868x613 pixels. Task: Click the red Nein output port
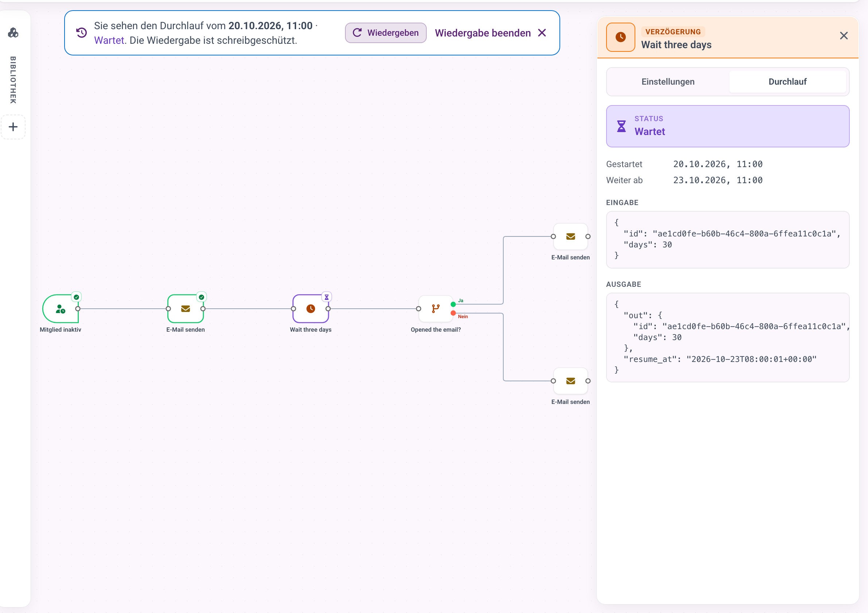453,313
